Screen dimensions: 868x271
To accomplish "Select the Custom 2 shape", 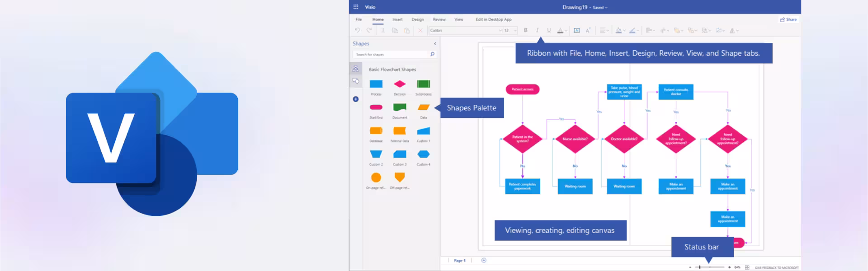I will (x=376, y=154).
